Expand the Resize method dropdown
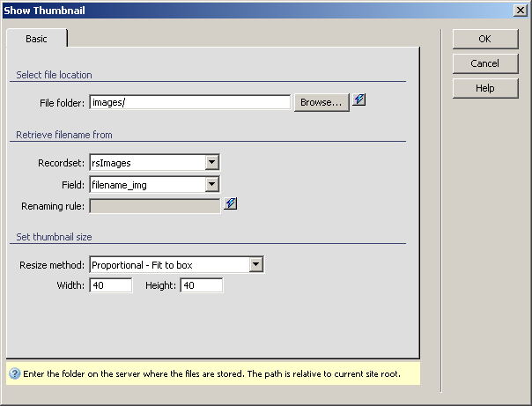The height and width of the screenshot is (406, 532). tap(256, 264)
